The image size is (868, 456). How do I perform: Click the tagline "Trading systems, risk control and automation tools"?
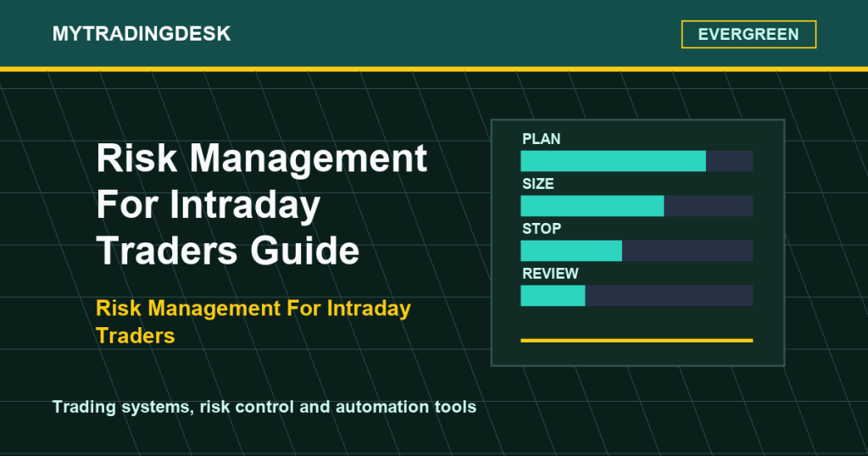pos(264,408)
